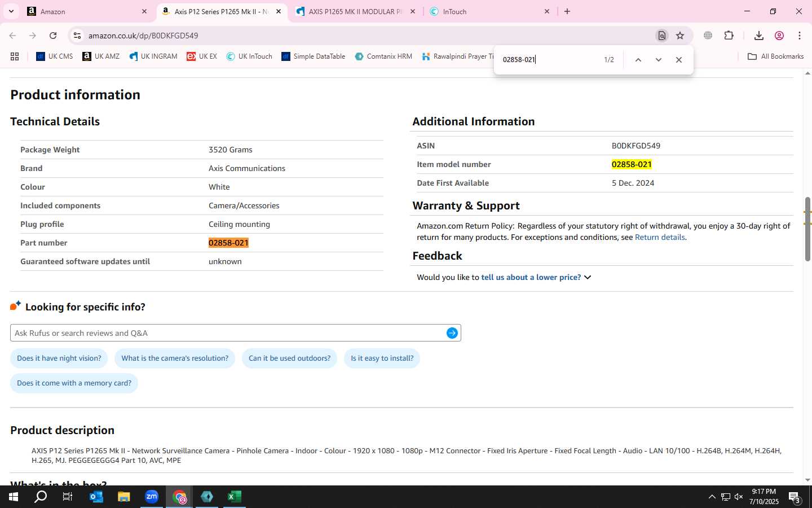
Task: Show hidden system tray icons
Action: coord(712,497)
